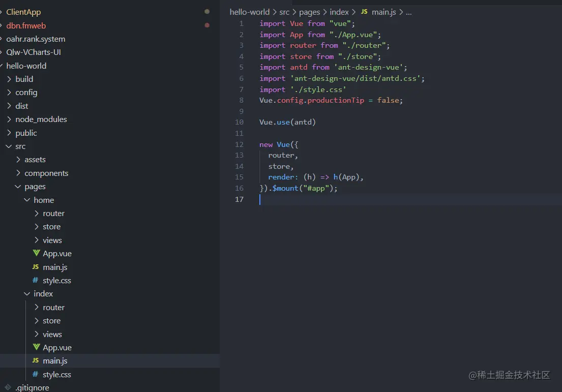Open App.vue file under index
The image size is (562, 392).
click(x=57, y=348)
